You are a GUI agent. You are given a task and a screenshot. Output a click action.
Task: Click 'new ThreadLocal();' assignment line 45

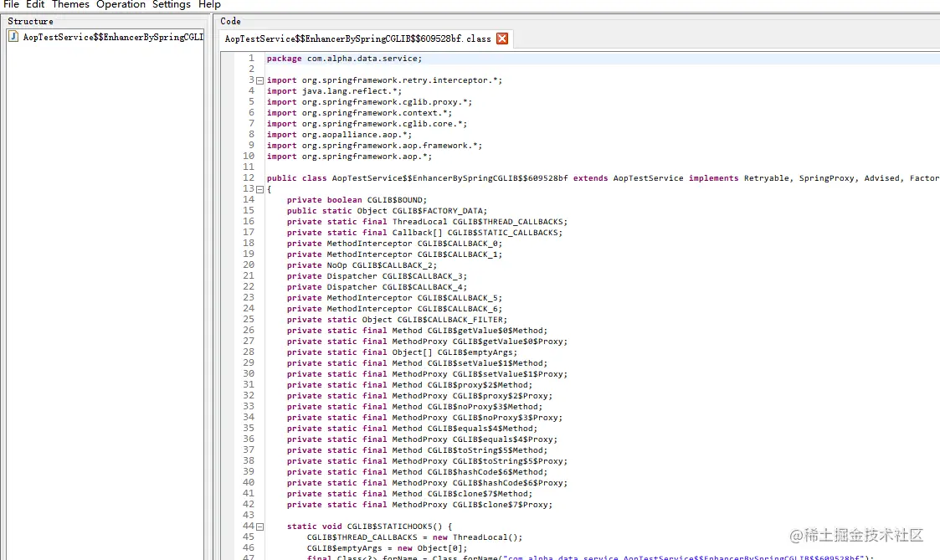[414, 537]
